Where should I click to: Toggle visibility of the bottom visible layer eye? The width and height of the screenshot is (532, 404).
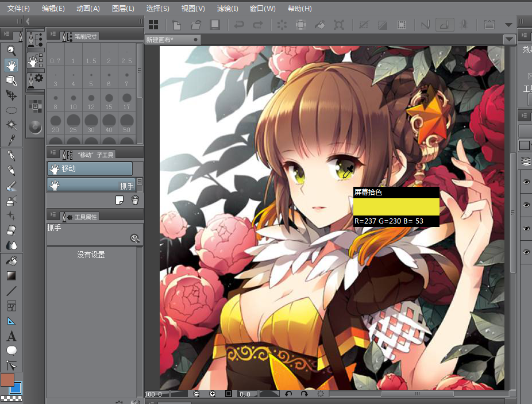(526, 252)
